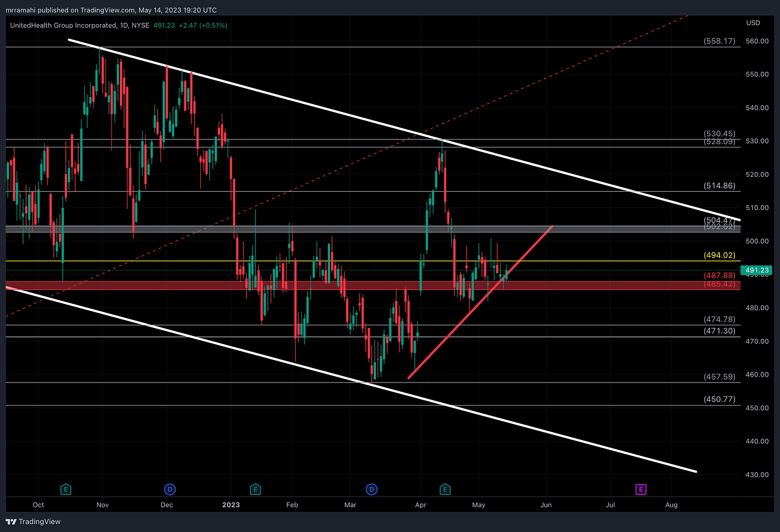Open the March dividend D marker
The image size is (780, 532).
(x=371, y=489)
